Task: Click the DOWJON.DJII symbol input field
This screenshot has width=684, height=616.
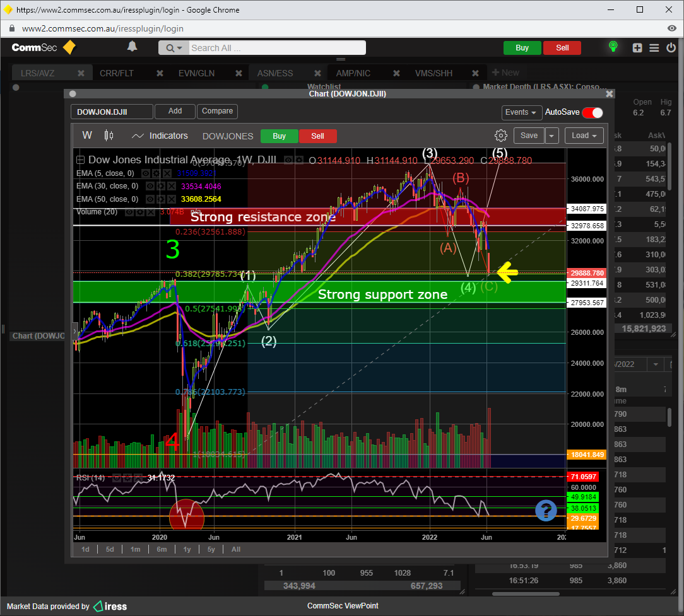Action: [112, 112]
